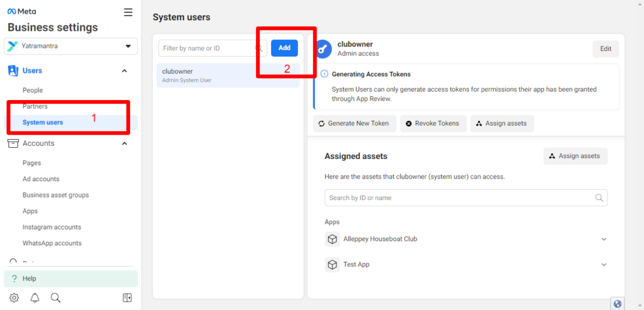Open settings gear icon at bottom
Screen dimensions: 644x310
[14, 297]
